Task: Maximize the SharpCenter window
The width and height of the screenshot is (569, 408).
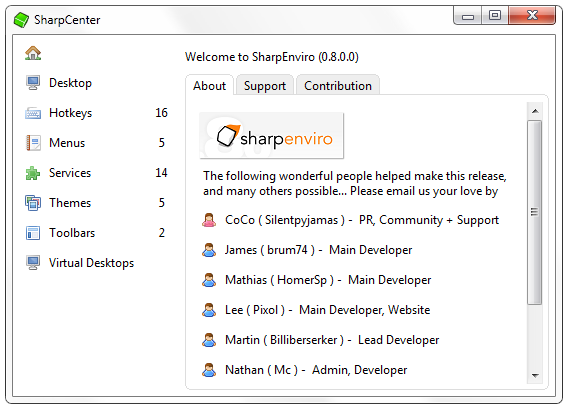Action: [495, 16]
